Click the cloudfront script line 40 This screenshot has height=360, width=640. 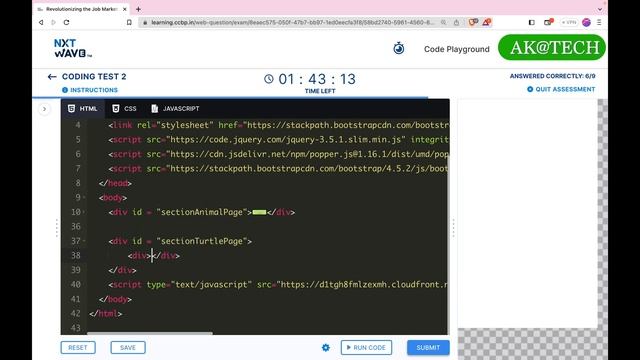(278, 284)
